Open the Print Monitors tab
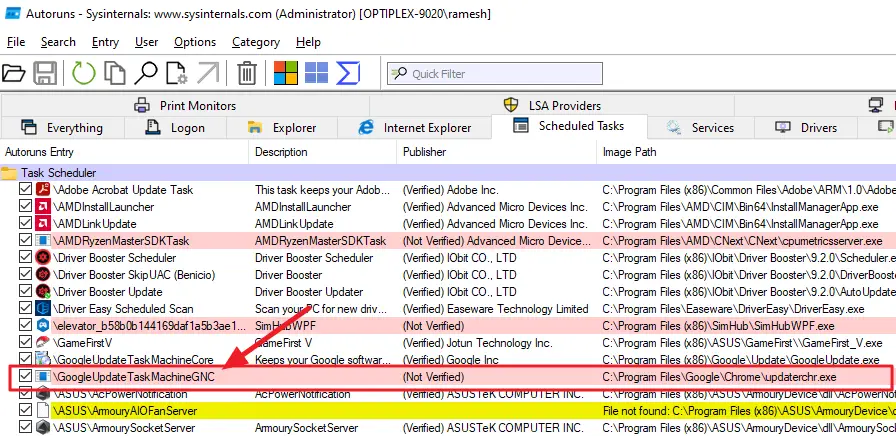 coord(185,106)
